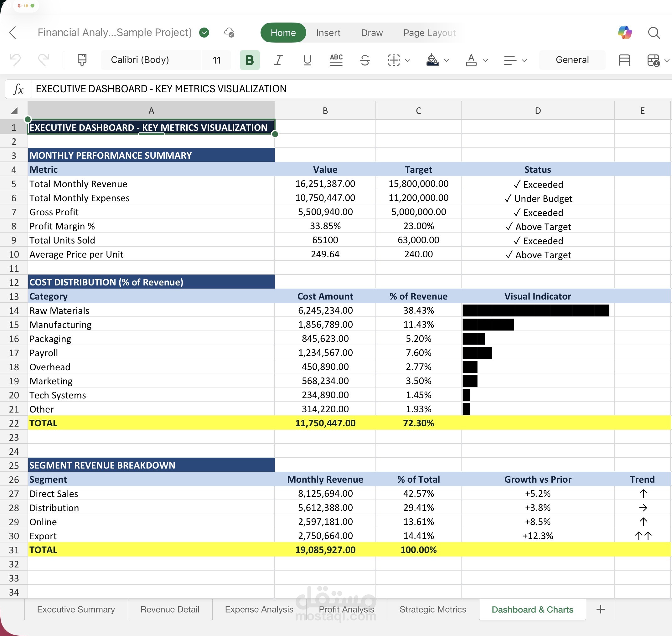Image resolution: width=672 pixels, height=636 pixels.
Task: Click the cell styles icon
Action: (624, 60)
